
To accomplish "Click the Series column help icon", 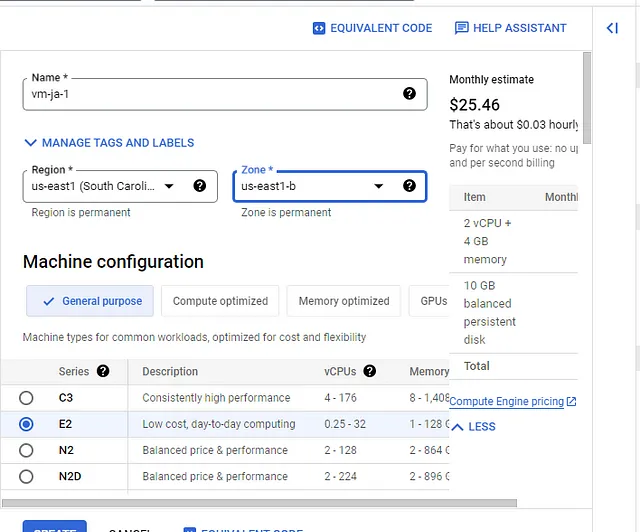I will pyautogui.click(x=103, y=371).
